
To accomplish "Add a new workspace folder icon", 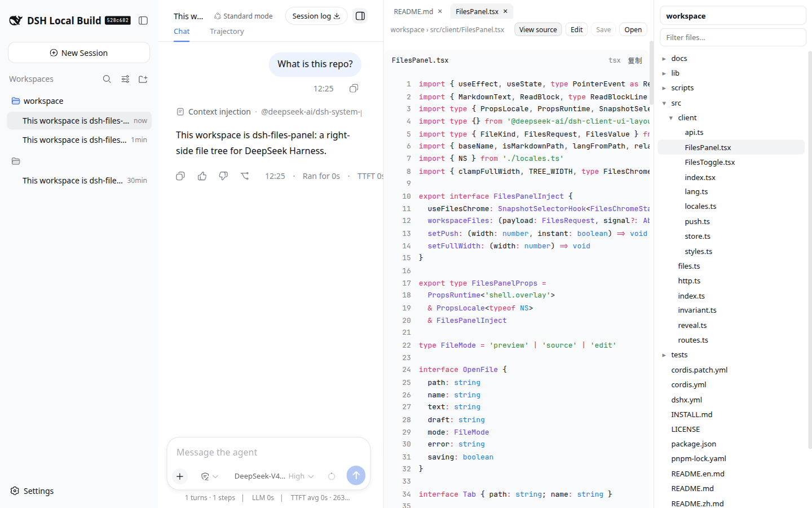I will click(x=143, y=79).
